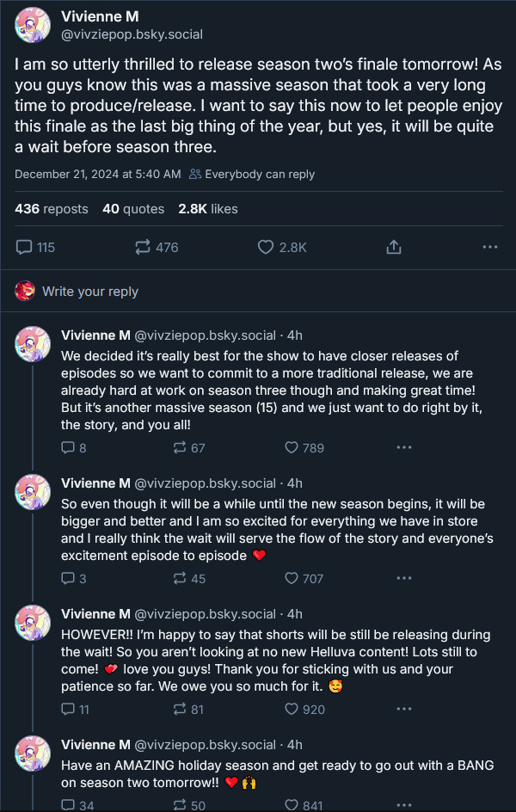Click the Write your reply field
Viewport: 516px width, 812px height.
coord(90,292)
